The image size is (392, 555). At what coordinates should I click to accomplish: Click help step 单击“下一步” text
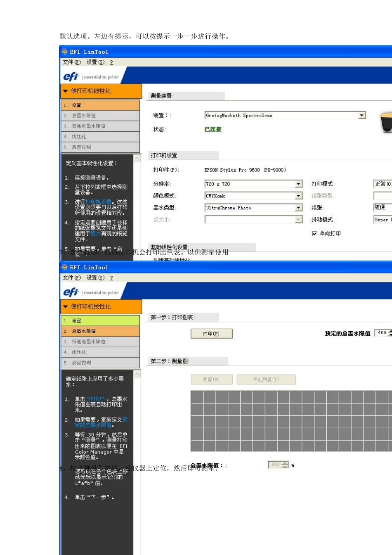(x=94, y=497)
